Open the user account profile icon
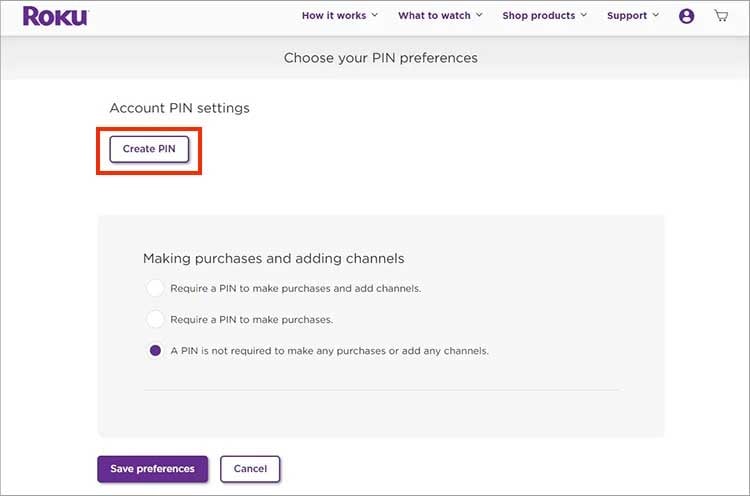This screenshot has height=496, width=750. [686, 16]
